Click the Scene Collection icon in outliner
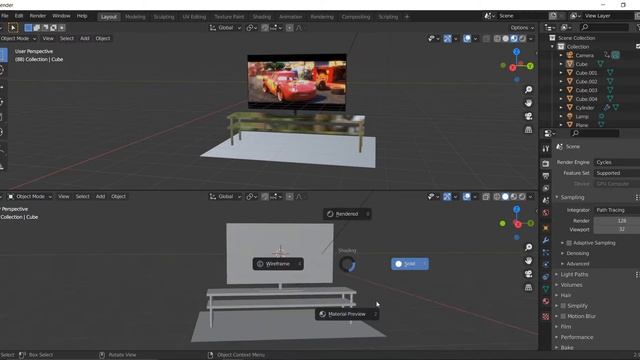 pos(552,38)
